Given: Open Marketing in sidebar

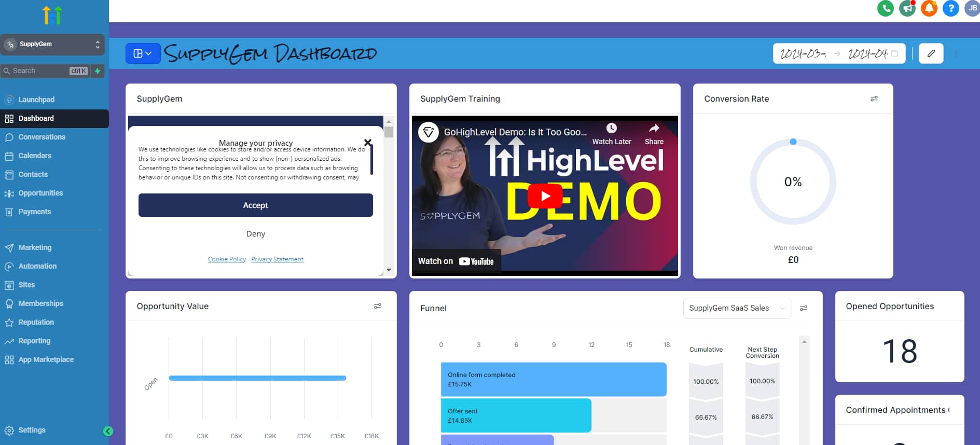Looking at the screenshot, I should tap(54, 247).
